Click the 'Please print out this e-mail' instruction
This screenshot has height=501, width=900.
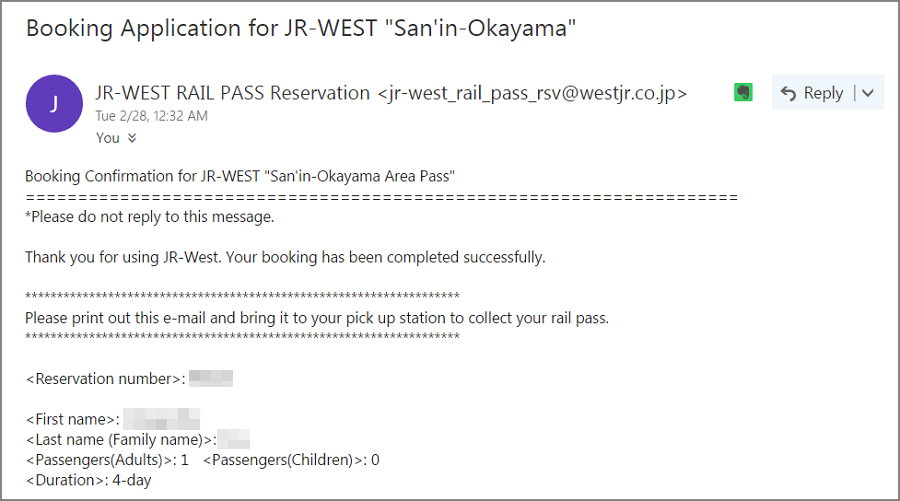click(316, 318)
